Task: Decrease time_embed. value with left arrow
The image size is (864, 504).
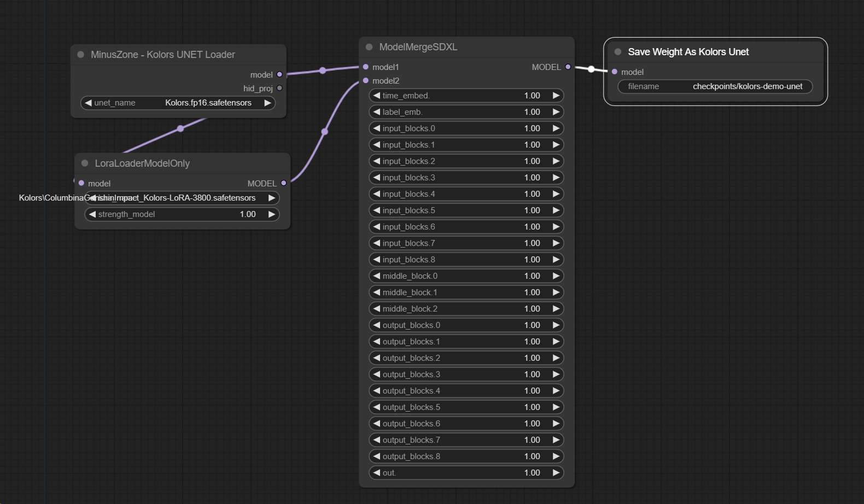Action: 377,96
